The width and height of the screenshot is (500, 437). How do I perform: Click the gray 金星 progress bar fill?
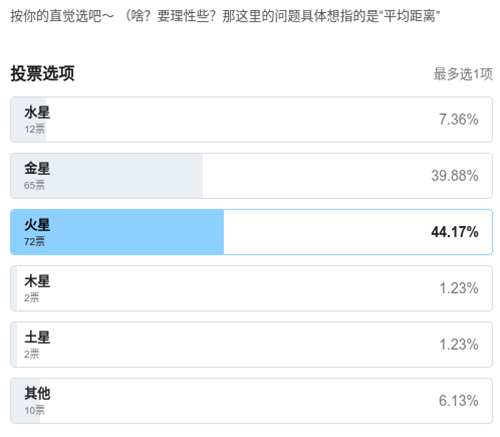coord(107,176)
